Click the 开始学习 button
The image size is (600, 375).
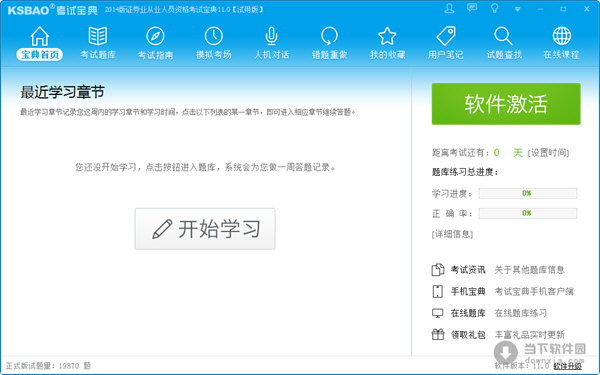coord(205,229)
